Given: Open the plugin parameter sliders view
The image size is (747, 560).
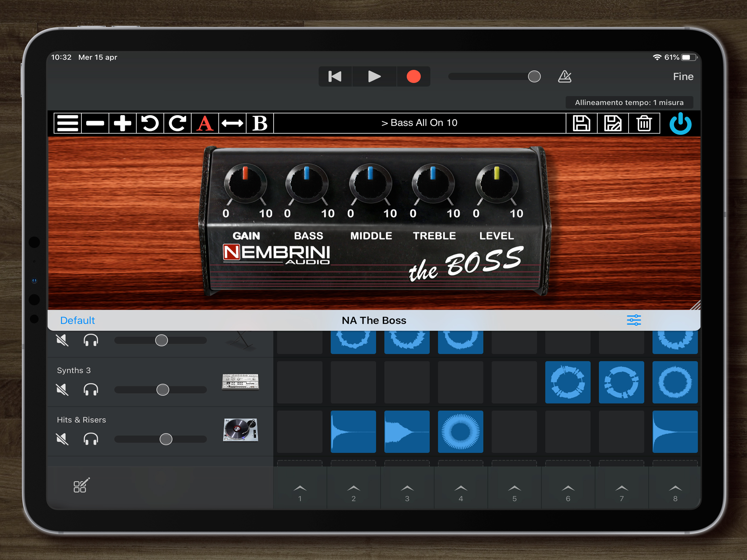Looking at the screenshot, I should click(634, 320).
